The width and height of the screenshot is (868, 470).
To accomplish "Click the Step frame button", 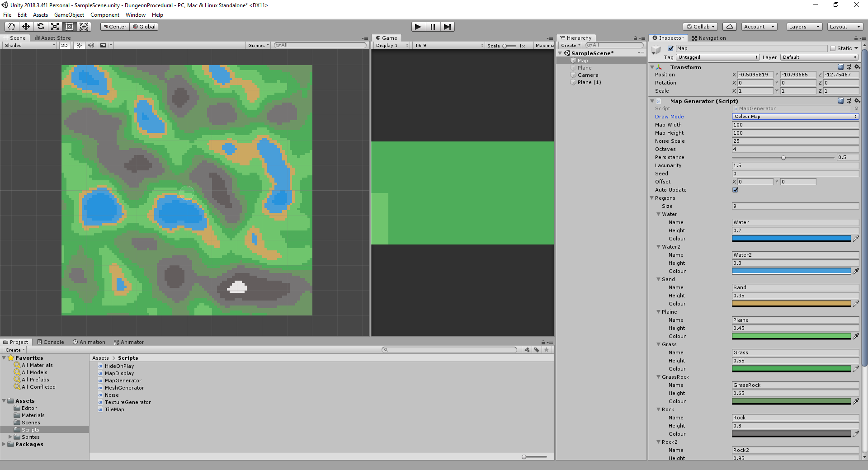I will 447,27.
